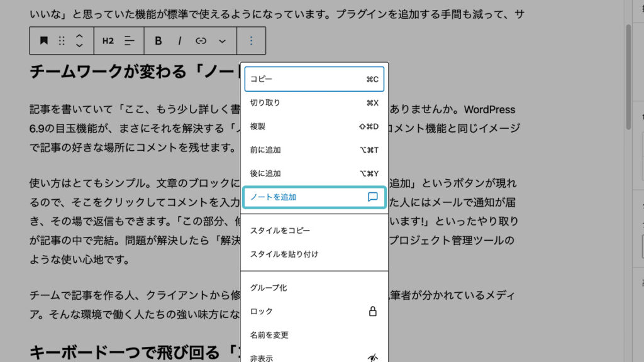Move block up with the up arrow
The width and height of the screenshot is (644, 362).
pos(79,36)
